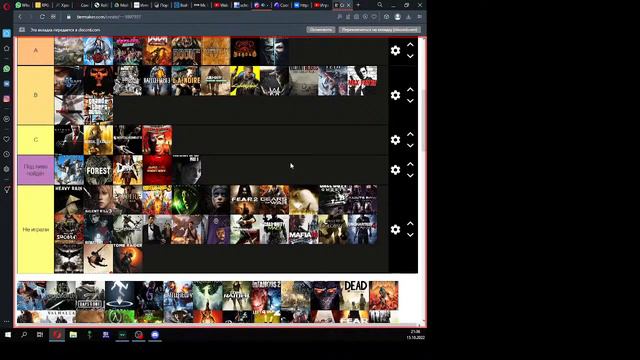Move 'Не играли' tier up
Screen dimensions: 640x360
click(410, 224)
